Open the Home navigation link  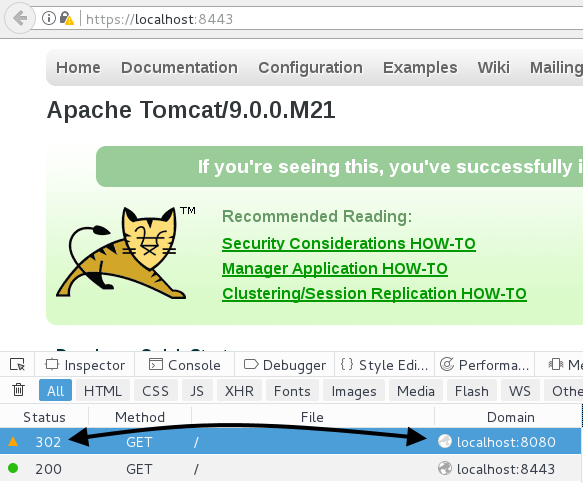pos(78,68)
